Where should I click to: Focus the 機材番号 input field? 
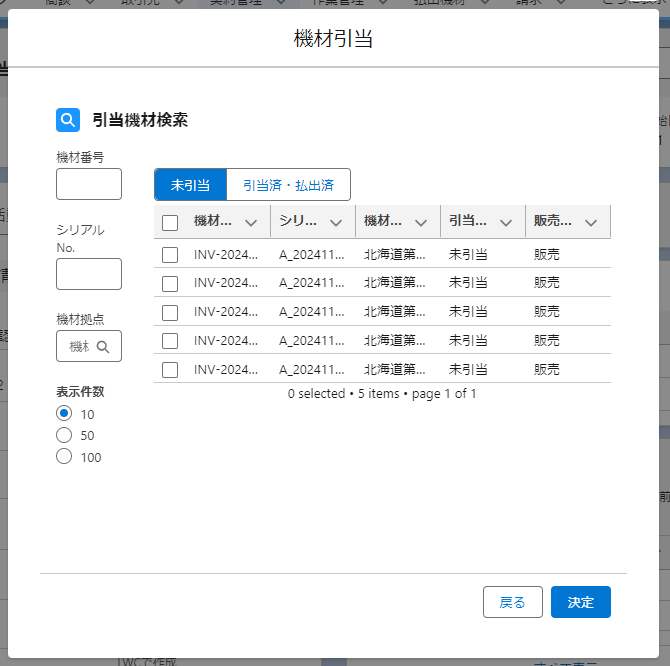(89, 184)
